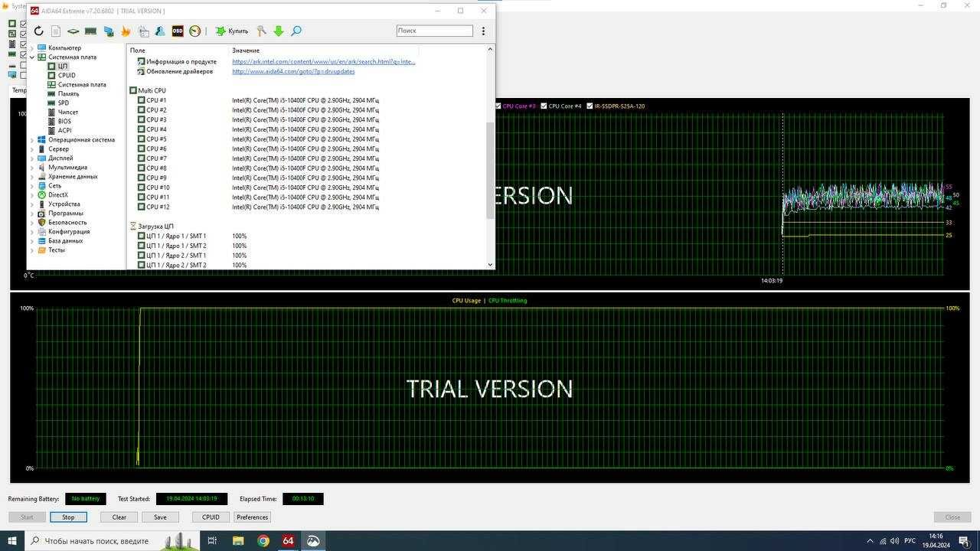Click the motherboard chip toolbar icon
The height and width of the screenshot is (551, 980).
click(x=73, y=31)
